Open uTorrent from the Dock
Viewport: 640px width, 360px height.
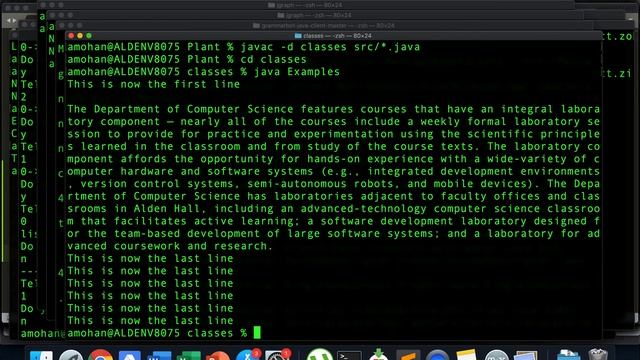click(320, 355)
